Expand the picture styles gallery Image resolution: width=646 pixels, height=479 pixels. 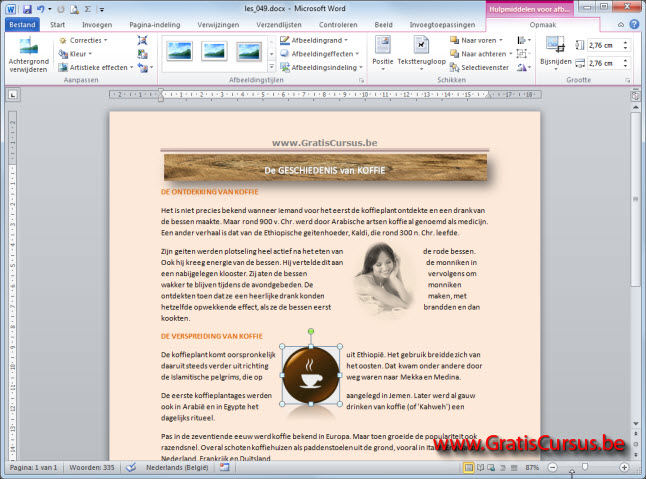pos(272,67)
